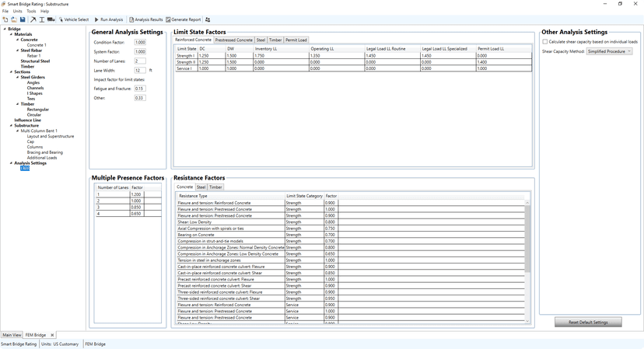644x349 pixels.
Task: Switch to Prestressed Concrete limit state tab
Action: tap(234, 40)
